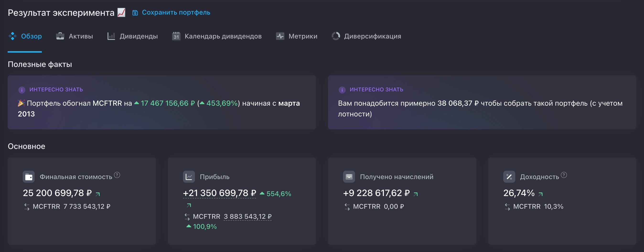Click help icon next to Финальная стоимость
644x252 pixels.
point(117,175)
